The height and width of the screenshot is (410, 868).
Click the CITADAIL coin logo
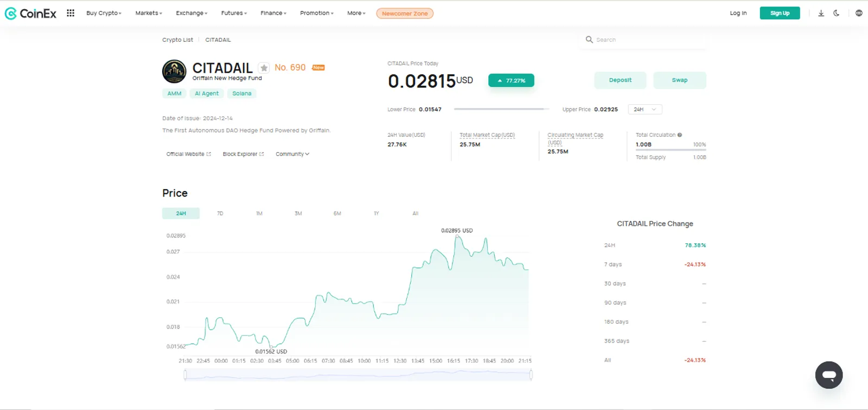coord(174,72)
